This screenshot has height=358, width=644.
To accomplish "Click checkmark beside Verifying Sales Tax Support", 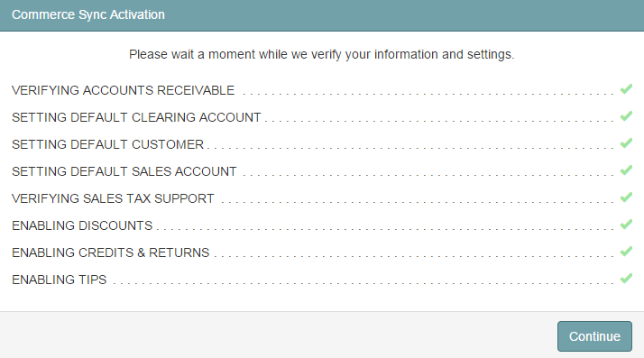I will [626, 197].
